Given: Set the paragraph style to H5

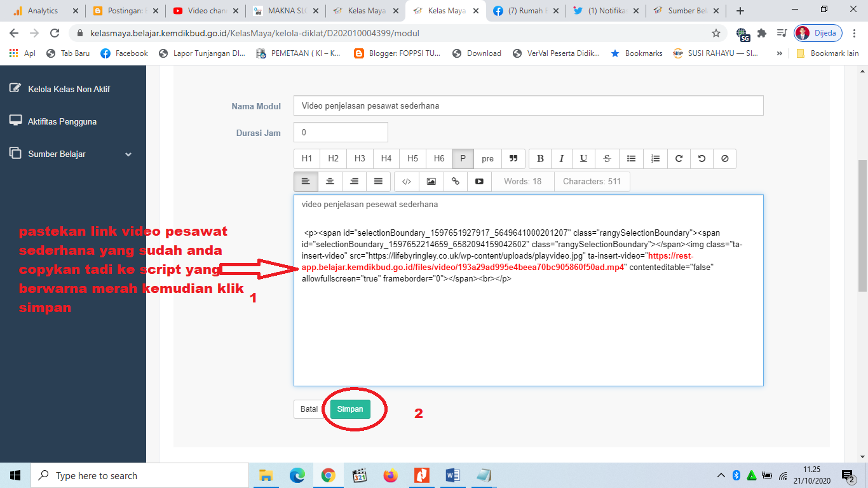Looking at the screenshot, I should click(413, 159).
